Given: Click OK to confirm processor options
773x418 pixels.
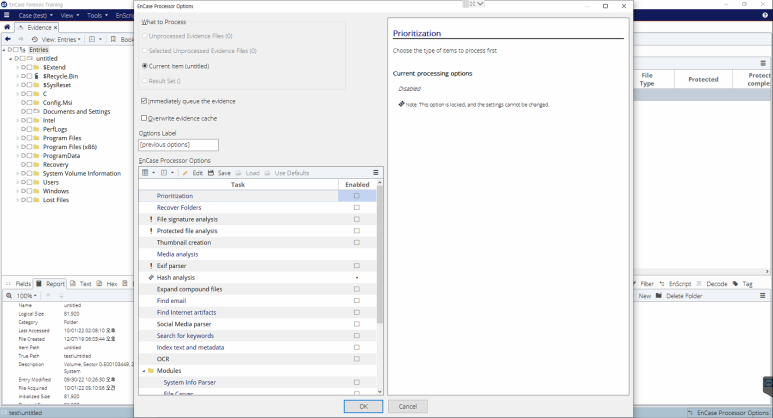Looking at the screenshot, I should [363, 406].
